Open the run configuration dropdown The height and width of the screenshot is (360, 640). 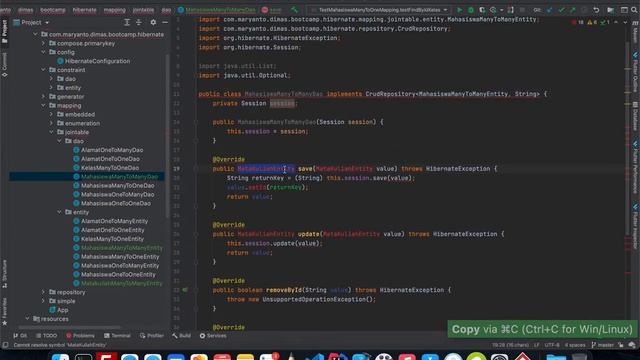(x=379, y=10)
